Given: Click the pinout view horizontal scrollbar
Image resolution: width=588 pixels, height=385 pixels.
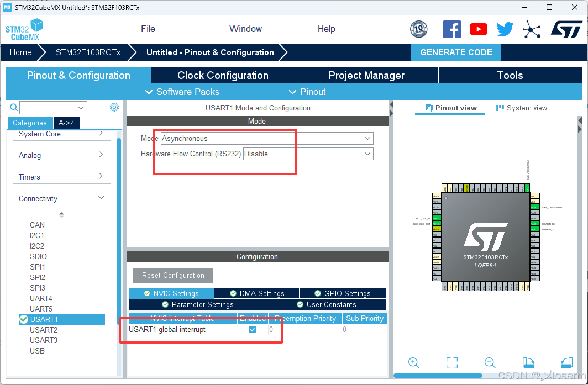Looking at the screenshot, I should tap(438, 375).
